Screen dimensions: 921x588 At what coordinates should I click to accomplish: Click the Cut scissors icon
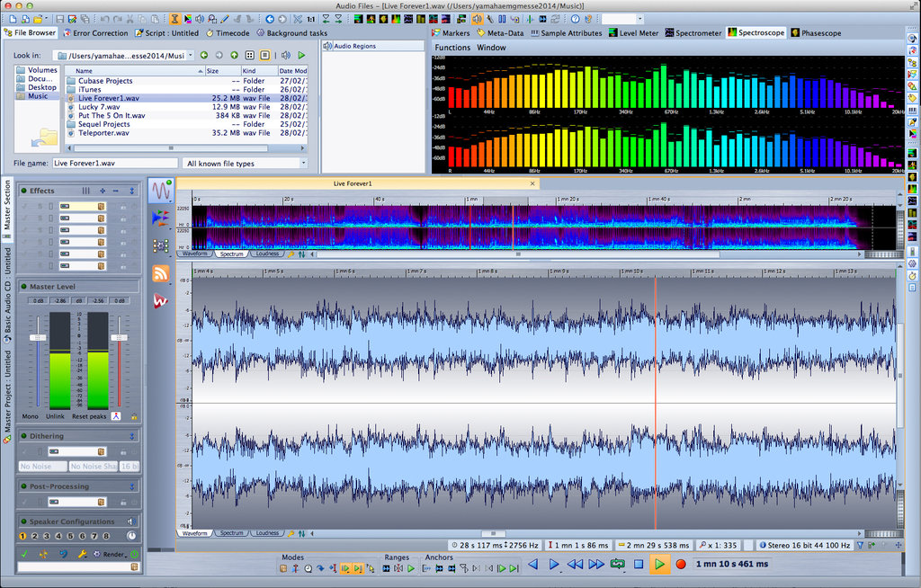click(x=130, y=20)
